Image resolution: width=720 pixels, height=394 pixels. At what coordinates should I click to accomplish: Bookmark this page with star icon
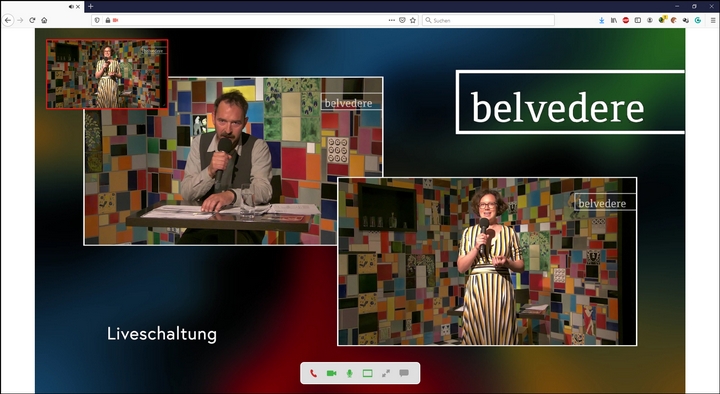click(x=413, y=20)
